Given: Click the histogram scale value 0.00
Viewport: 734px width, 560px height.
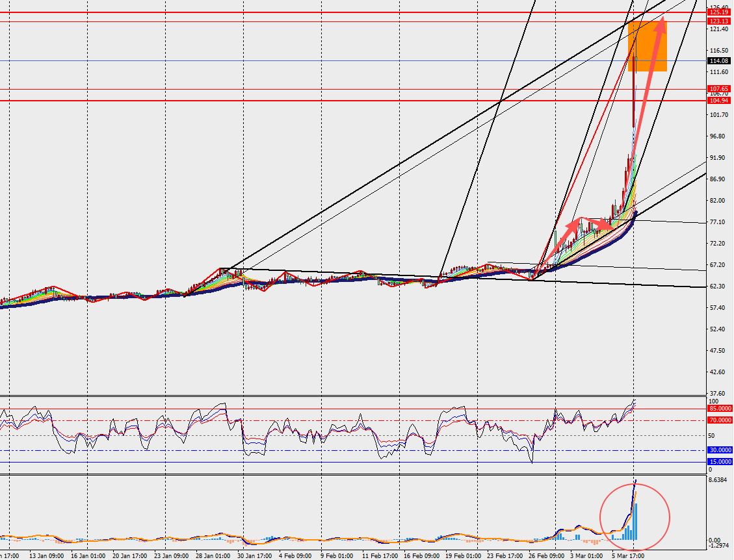Looking at the screenshot, I should click(x=714, y=540).
